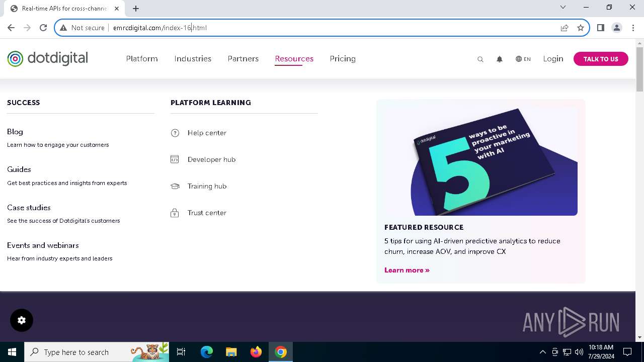Viewport: 644px width, 362px height.
Task: Open the Help center link
Action: [x=207, y=133]
